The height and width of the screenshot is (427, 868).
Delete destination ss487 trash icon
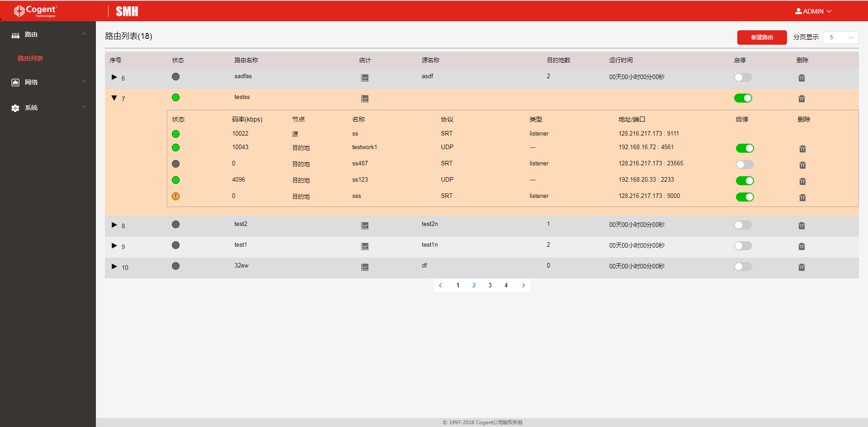point(802,165)
